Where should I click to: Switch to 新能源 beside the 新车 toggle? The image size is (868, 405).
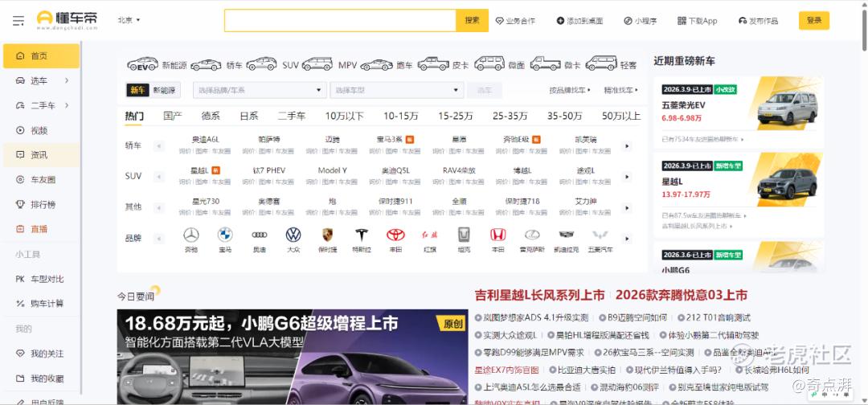click(164, 90)
